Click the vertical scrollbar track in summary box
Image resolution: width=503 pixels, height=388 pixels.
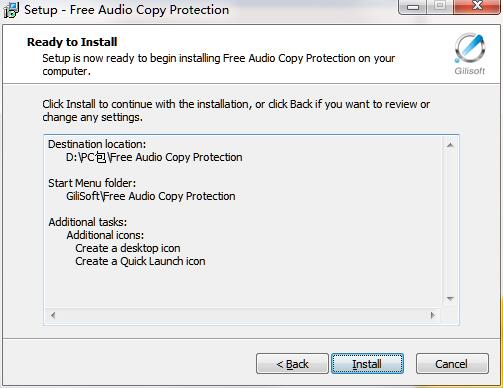click(x=450, y=222)
